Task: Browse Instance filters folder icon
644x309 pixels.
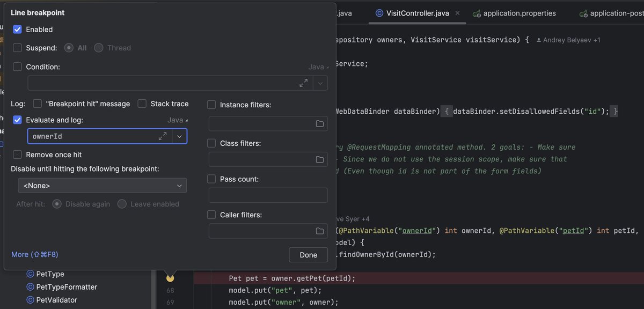Action: 320,124
